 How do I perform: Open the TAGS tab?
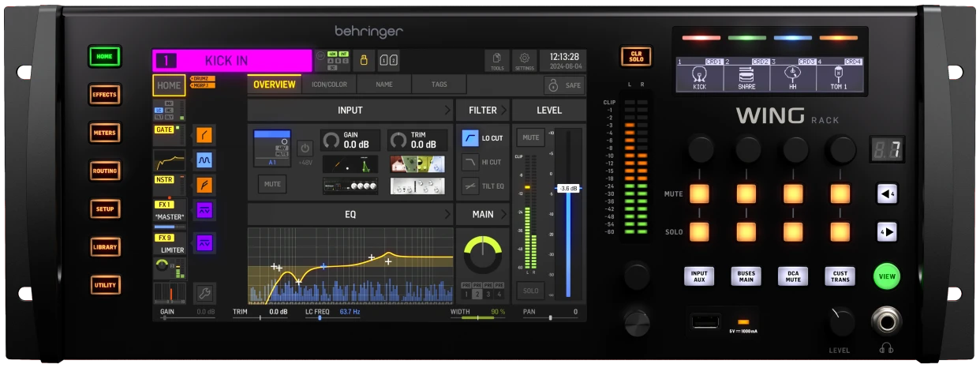pos(439,84)
